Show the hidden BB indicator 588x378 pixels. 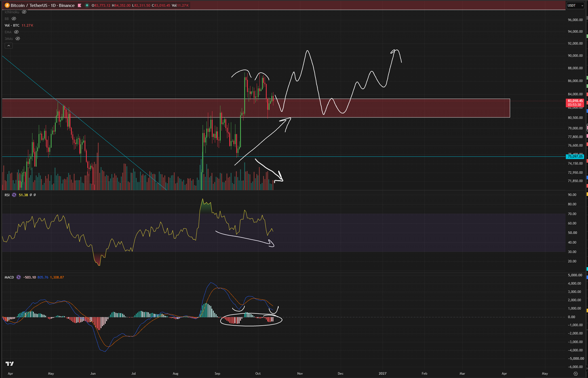pos(14,19)
